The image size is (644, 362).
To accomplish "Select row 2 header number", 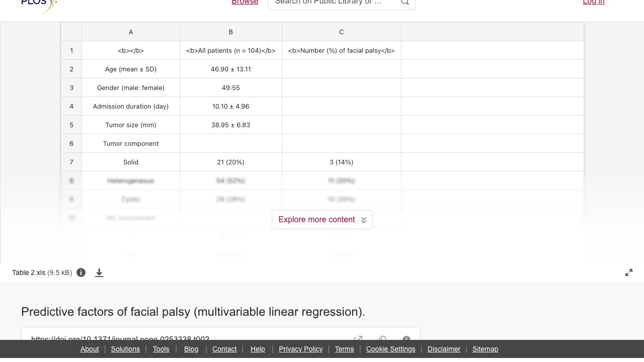I will pyautogui.click(x=71, y=69).
